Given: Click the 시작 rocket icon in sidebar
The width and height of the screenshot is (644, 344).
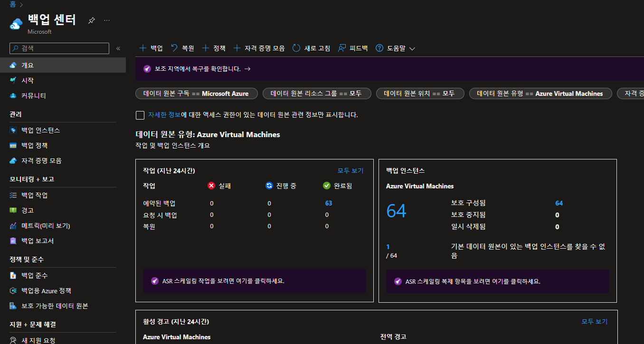Looking at the screenshot, I should tap(13, 81).
